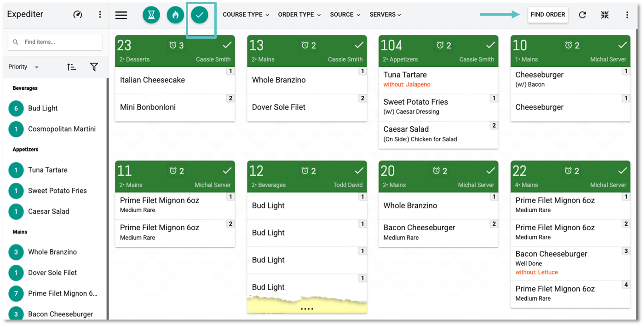Expand the Priority sort dropdown
This screenshot has height=326, width=644.
(23, 67)
